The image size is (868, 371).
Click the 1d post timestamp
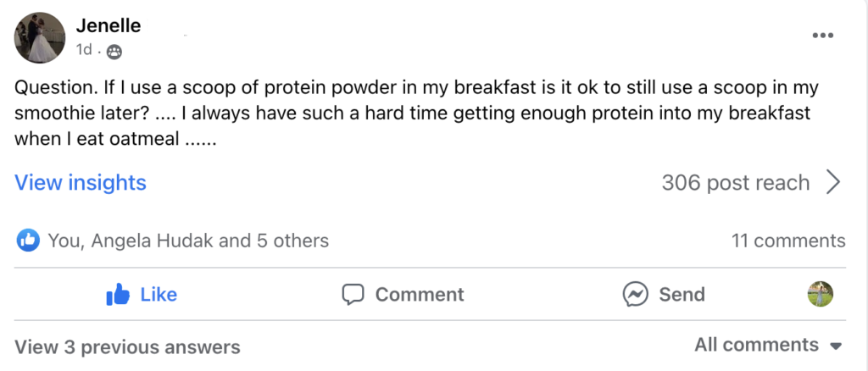(x=84, y=50)
